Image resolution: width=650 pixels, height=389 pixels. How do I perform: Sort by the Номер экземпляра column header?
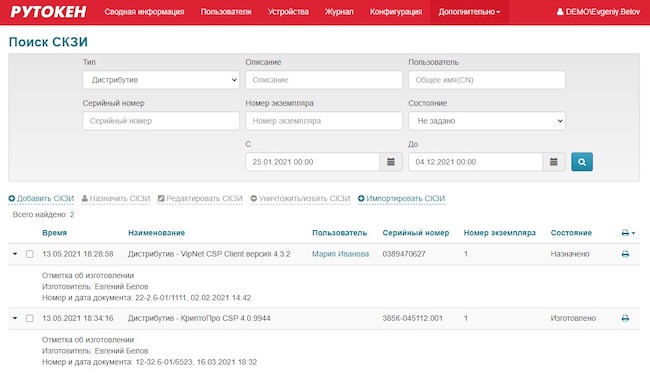coord(500,233)
